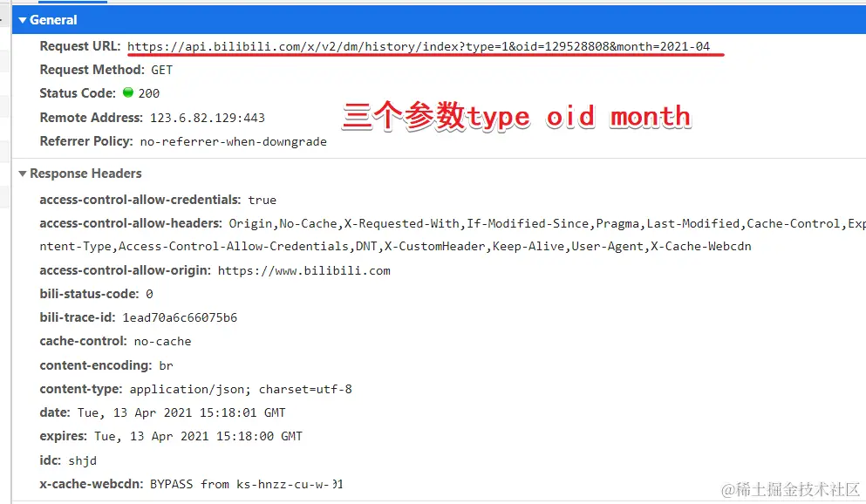Select https://www.bilibili.com allow-origin value
Viewport: 866px width, 504px height.
pos(303,270)
